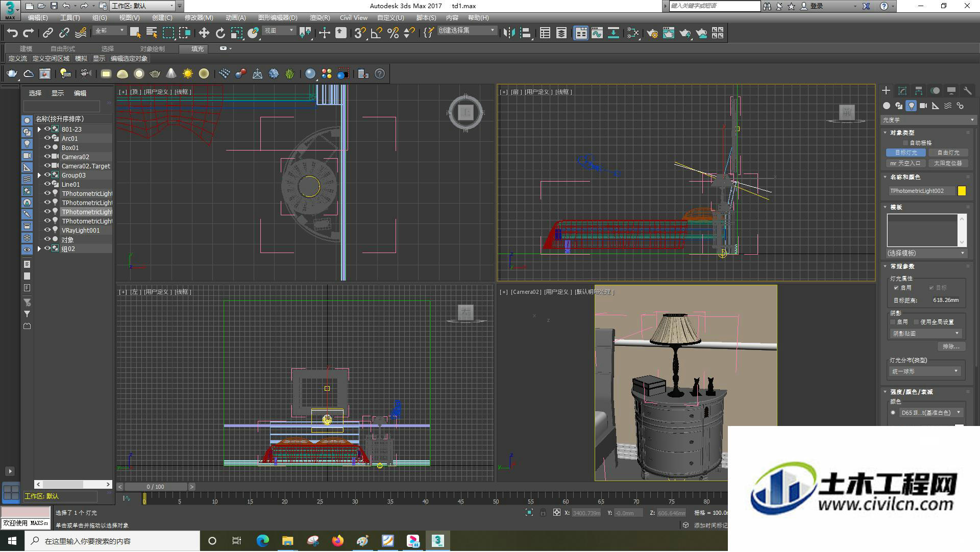Viewport: 980px width, 552px height.
Task: Click the 自由灯光 button
Action: click(948, 153)
